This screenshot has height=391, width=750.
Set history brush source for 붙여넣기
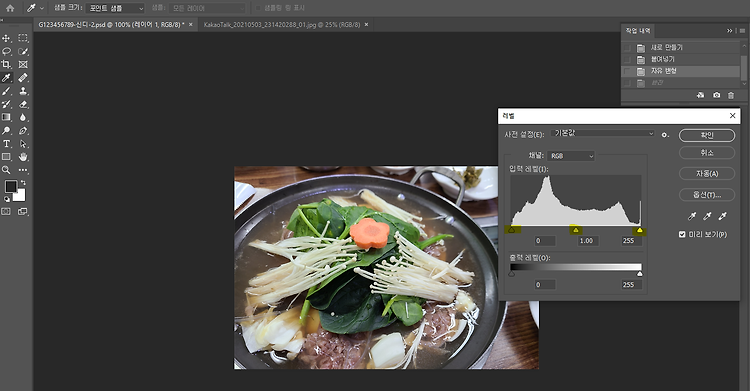pyautogui.click(x=627, y=59)
